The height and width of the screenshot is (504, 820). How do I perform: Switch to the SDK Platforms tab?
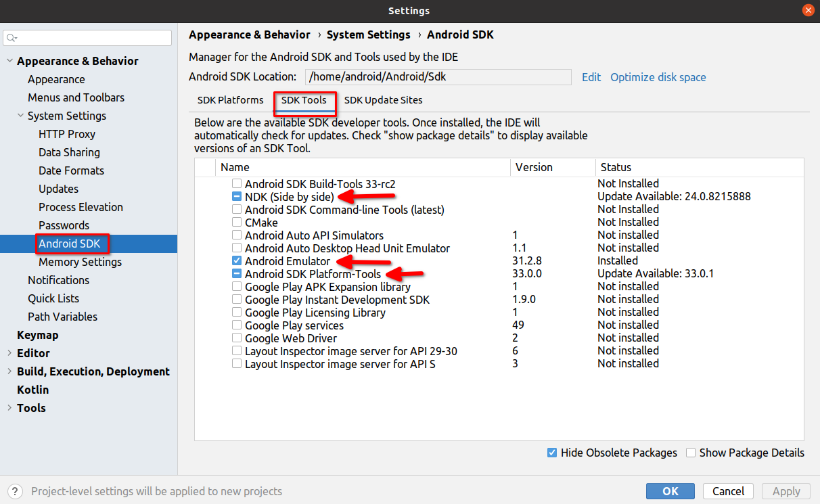231,100
